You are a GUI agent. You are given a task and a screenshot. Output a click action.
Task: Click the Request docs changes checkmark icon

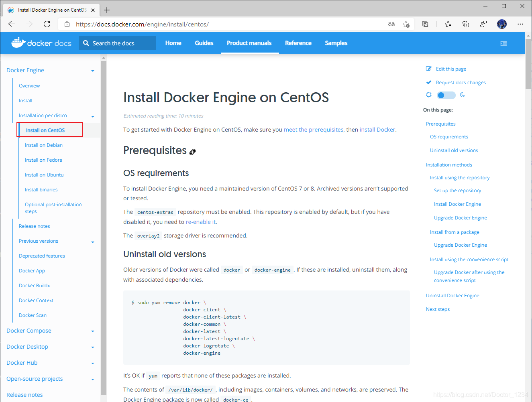(429, 82)
